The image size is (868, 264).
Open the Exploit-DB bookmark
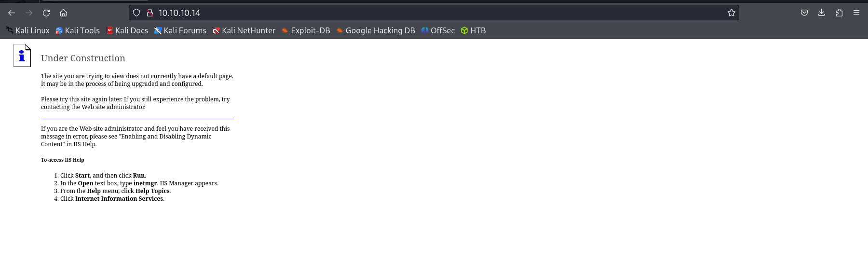306,30
